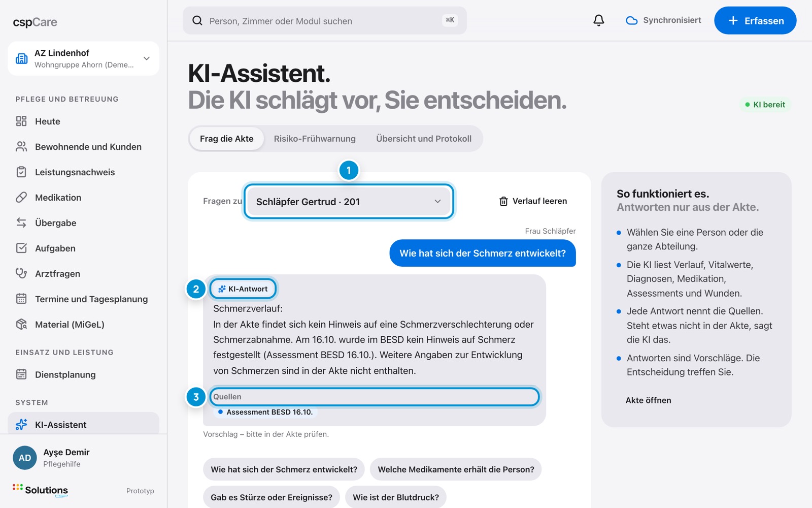Click the KI bereit status badge
The image size is (812, 508).
tap(765, 105)
